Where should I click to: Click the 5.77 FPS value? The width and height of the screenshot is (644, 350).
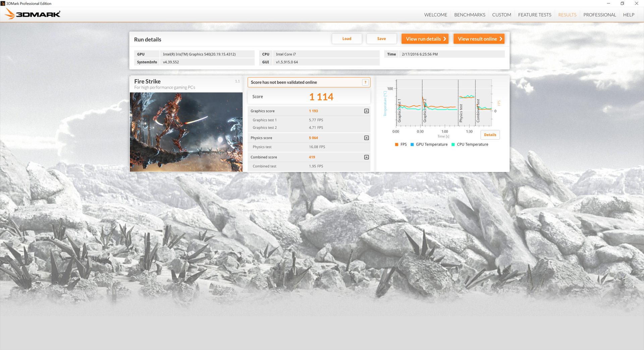coord(316,120)
